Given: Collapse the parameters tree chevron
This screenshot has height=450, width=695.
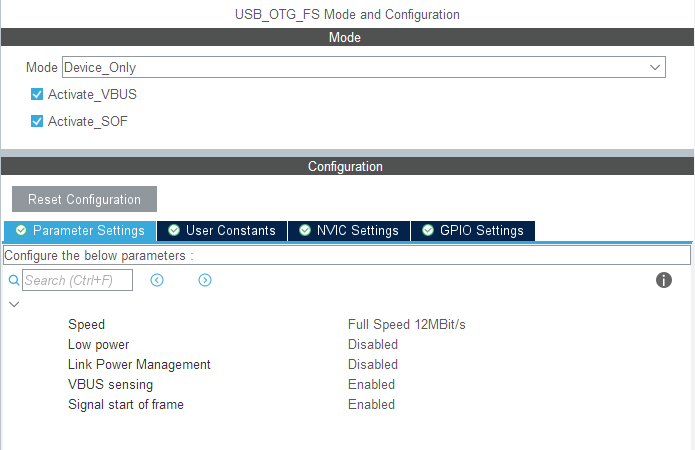Looking at the screenshot, I should click(x=14, y=304).
